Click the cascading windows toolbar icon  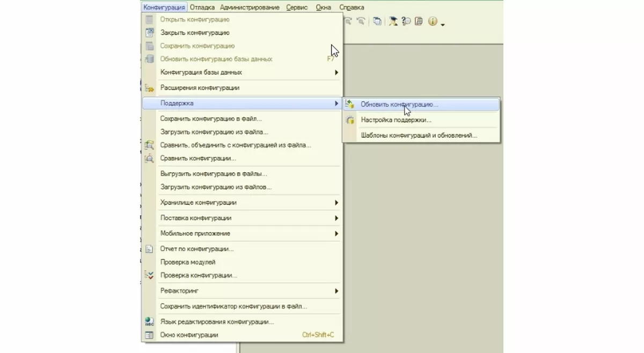378,21
